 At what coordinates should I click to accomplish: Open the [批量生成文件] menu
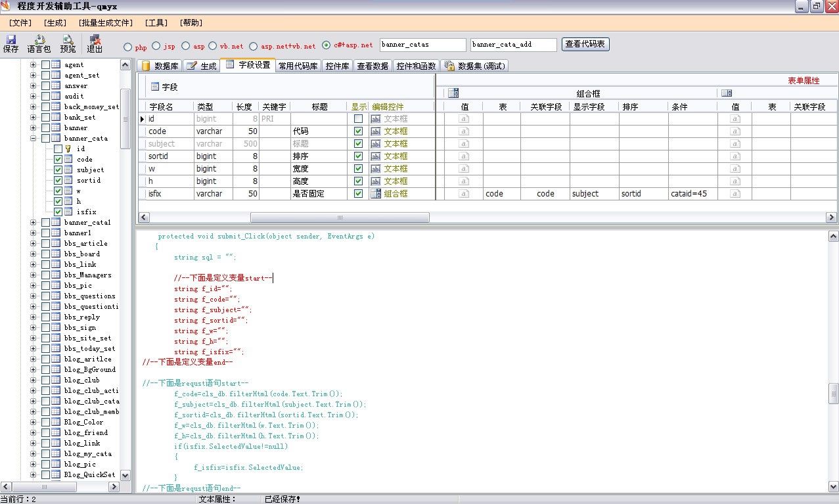tap(105, 22)
